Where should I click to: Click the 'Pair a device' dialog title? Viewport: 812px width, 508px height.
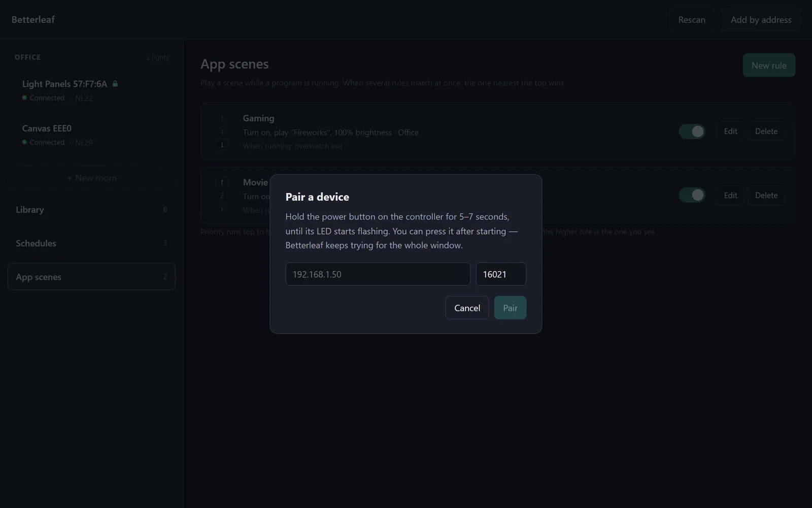pyautogui.click(x=317, y=197)
